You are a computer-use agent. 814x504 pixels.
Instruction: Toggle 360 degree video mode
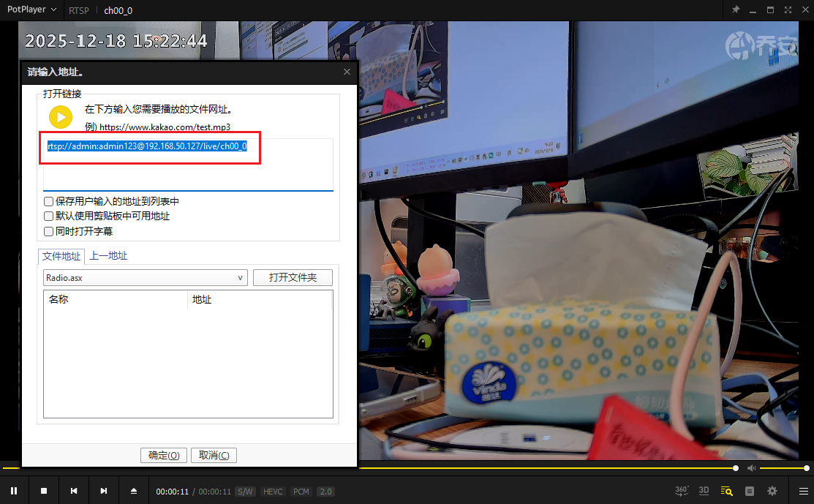click(681, 491)
